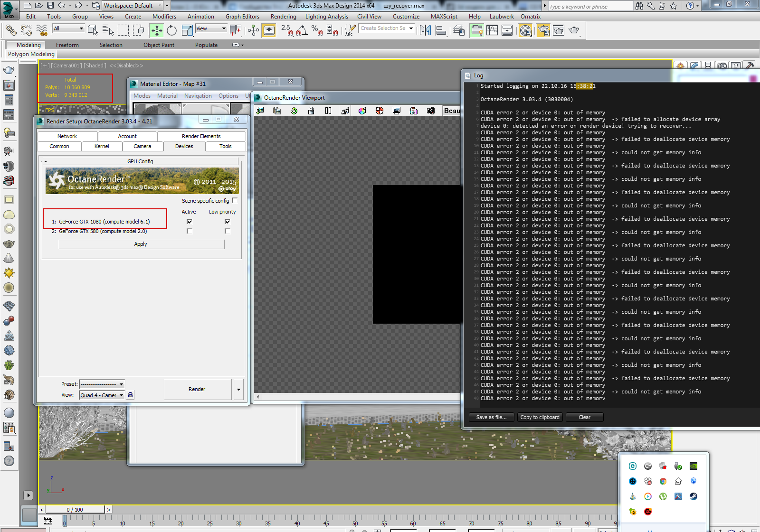Click the Mirror tool icon
This screenshot has height=532, width=760.
pyautogui.click(x=426, y=30)
